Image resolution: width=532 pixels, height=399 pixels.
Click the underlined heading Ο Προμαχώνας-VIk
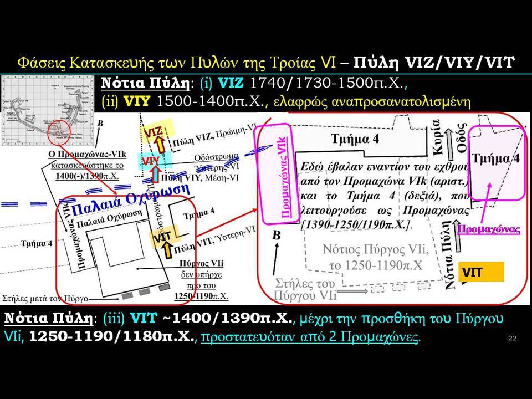87,155
